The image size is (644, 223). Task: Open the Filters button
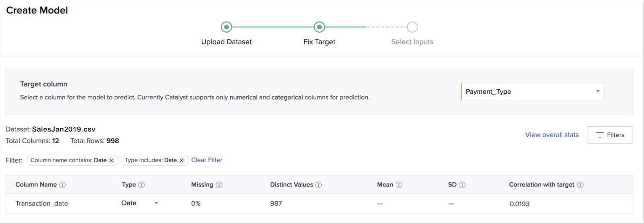coord(610,135)
